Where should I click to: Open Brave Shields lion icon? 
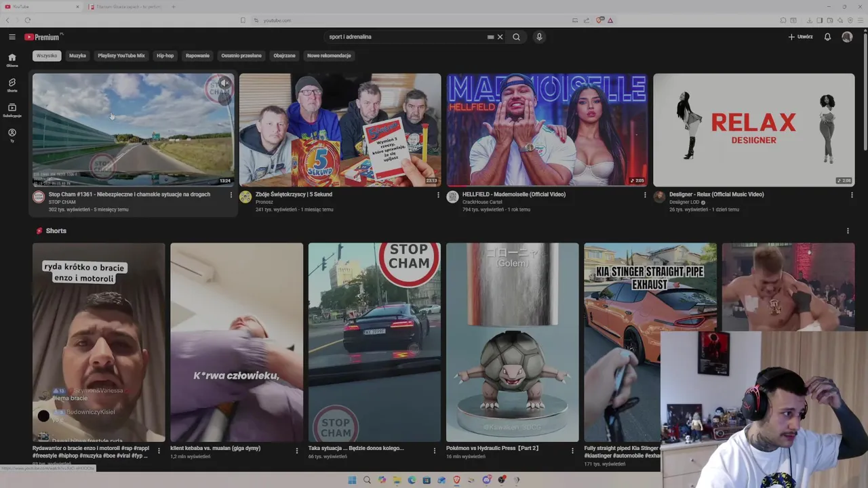tap(599, 20)
